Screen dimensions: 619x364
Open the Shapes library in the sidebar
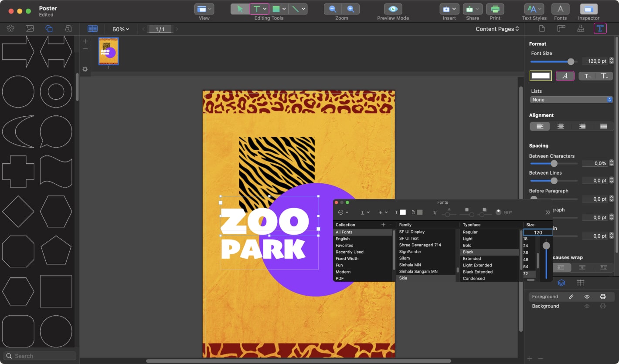coord(49,28)
